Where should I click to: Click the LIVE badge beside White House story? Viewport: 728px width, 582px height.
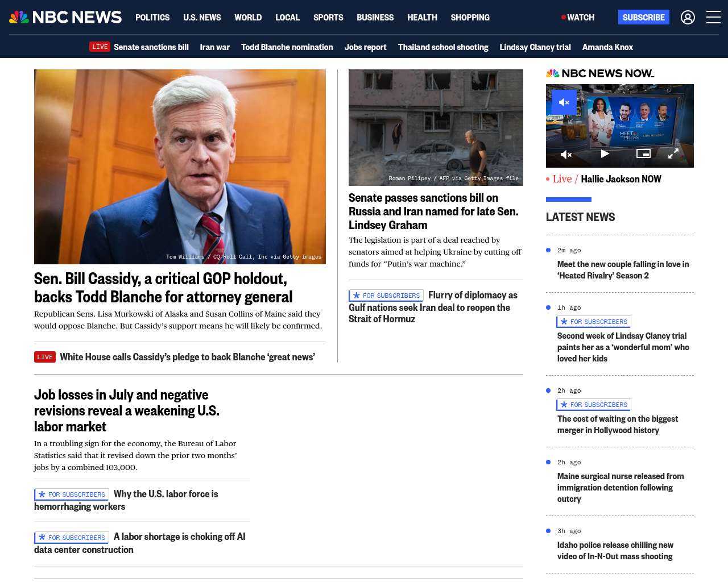pos(45,357)
